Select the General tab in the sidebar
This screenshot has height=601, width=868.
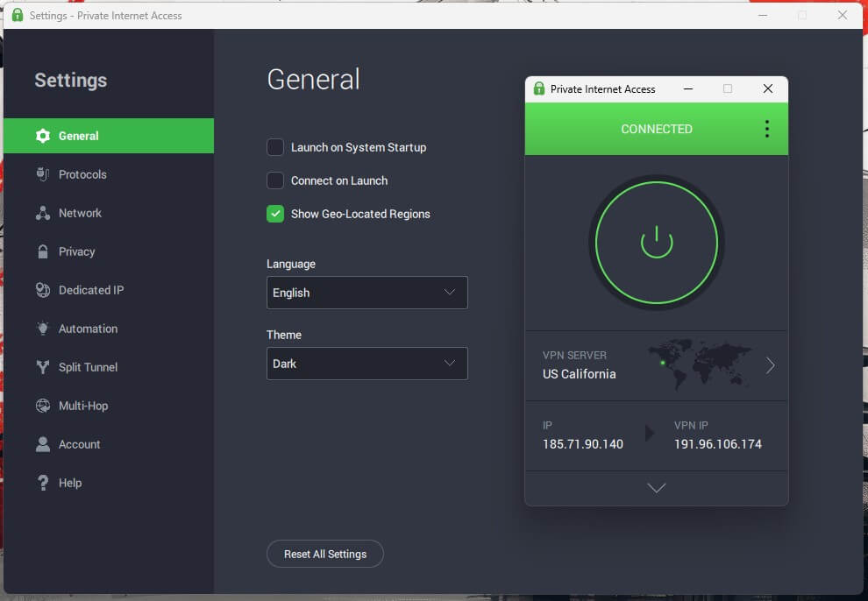[109, 136]
